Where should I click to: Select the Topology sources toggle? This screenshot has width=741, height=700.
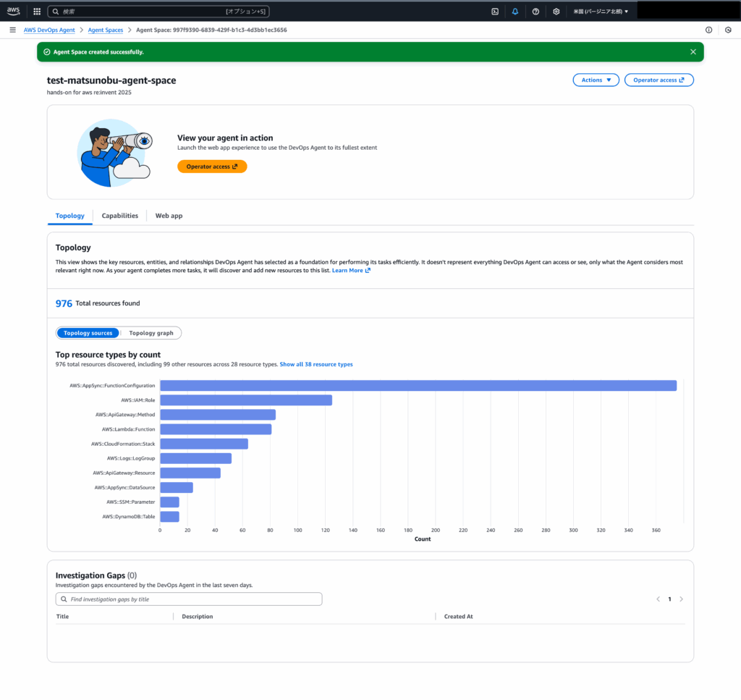click(x=88, y=333)
